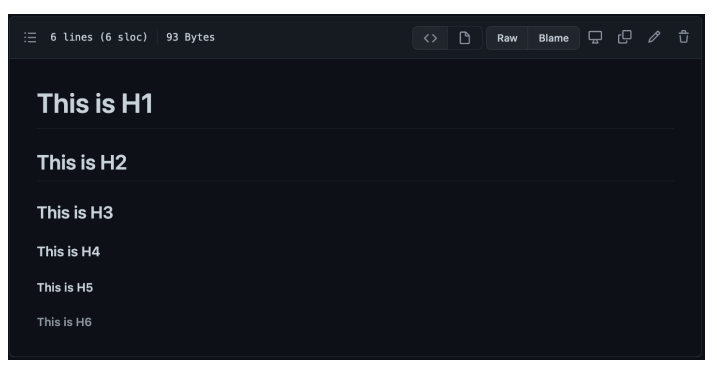Open the Raw file view
The height and width of the screenshot is (372, 717).
click(x=507, y=38)
